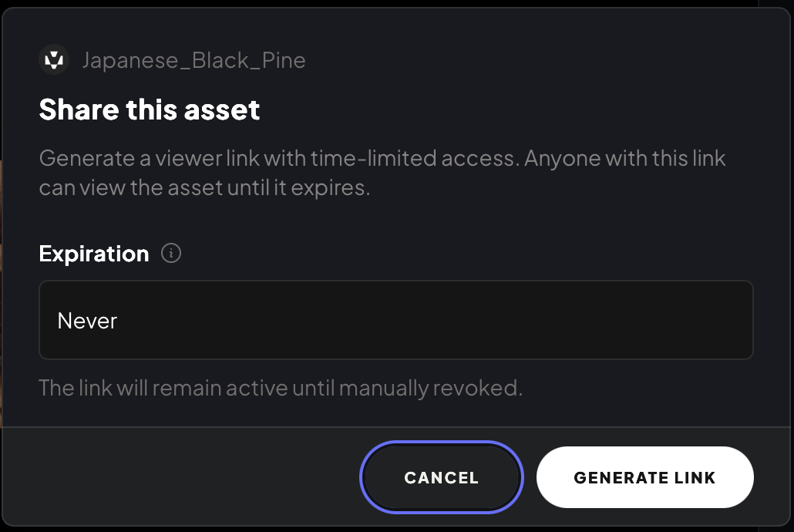Dismiss sharing by clicking Cancel
794x532 pixels.
coord(441,477)
